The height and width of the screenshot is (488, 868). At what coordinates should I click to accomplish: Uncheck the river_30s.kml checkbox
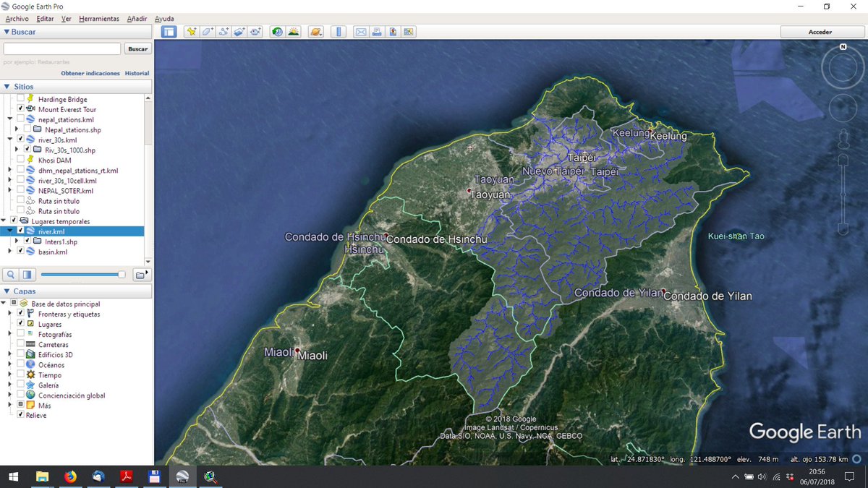click(x=20, y=139)
